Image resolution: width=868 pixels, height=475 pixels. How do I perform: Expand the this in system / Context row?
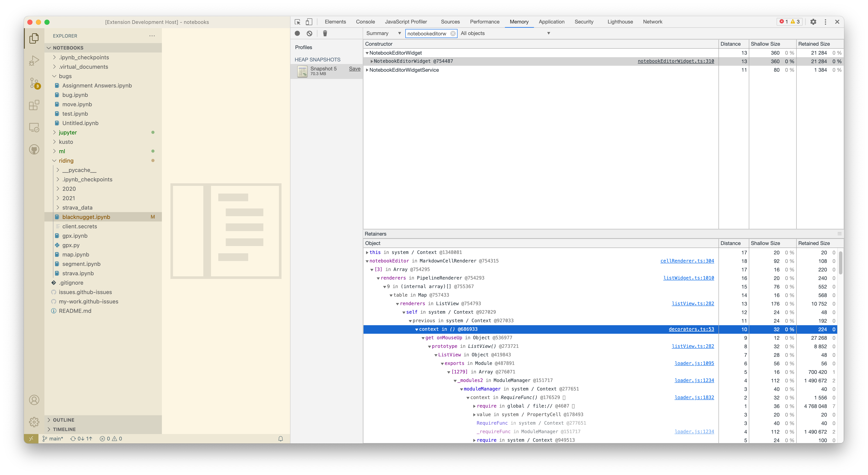coord(367,252)
